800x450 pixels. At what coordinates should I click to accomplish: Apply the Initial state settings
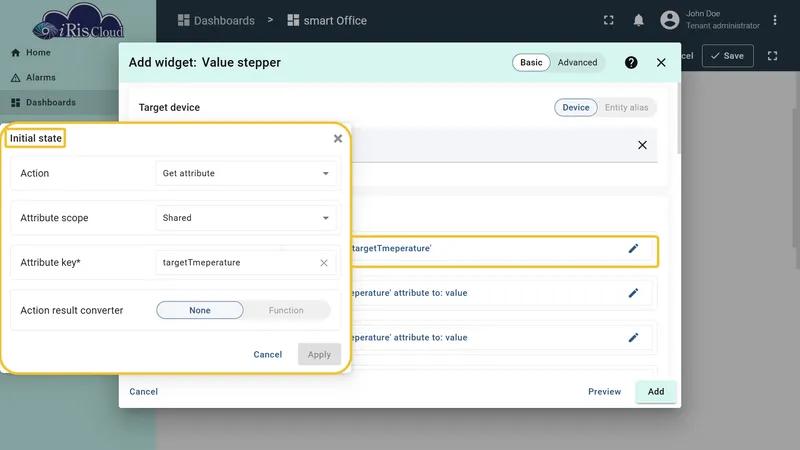coord(319,354)
